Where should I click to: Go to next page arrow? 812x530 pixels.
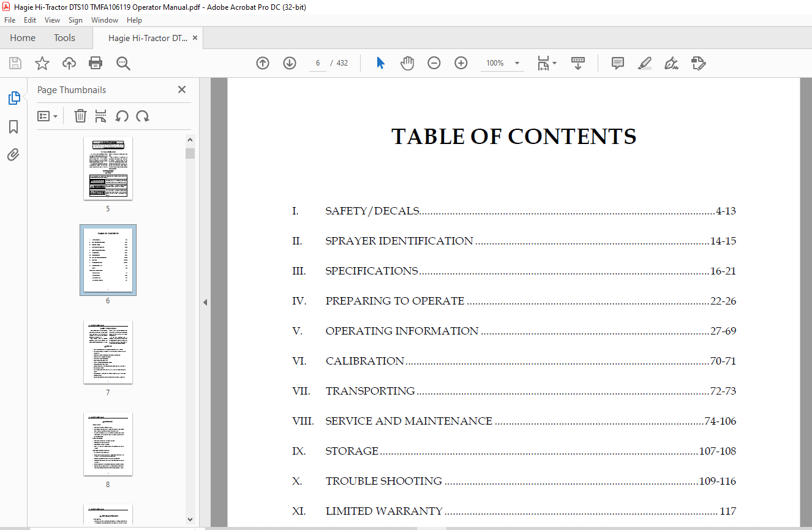(x=290, y=63)
